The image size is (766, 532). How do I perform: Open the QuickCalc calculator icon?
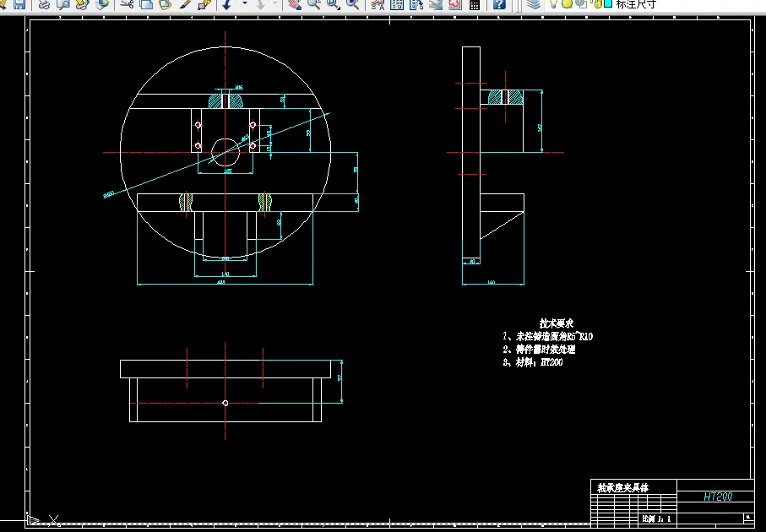point(475,4)
